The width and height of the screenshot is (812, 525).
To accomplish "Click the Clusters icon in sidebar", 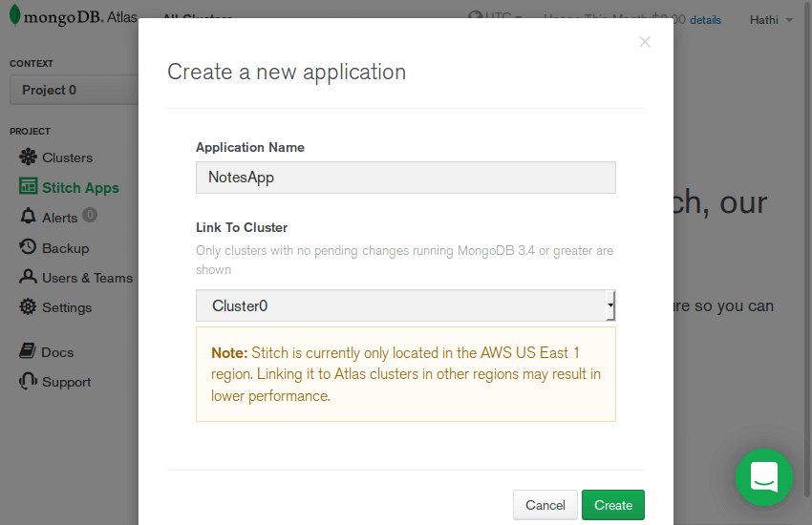I will 28,157.
